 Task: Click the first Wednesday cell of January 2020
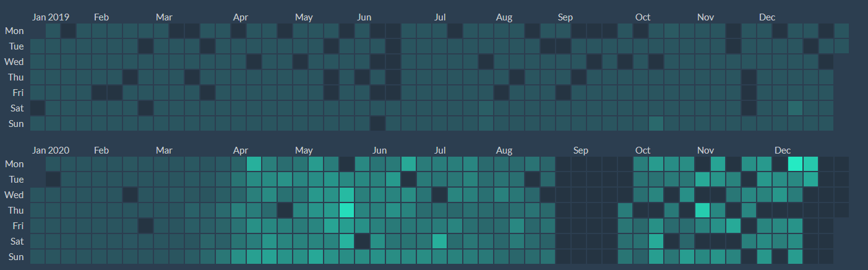click(x=38, y=194)
